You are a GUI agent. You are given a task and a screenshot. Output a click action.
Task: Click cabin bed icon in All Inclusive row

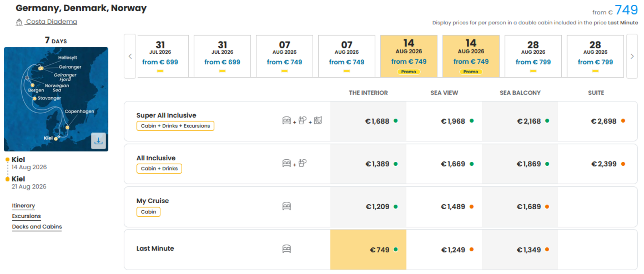287,163
